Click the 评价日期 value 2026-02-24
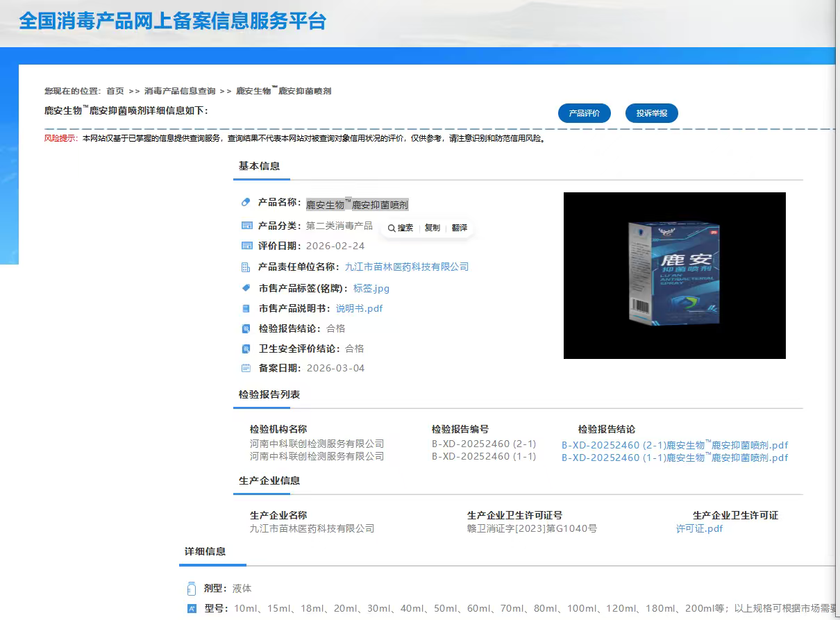 (x=335, y=246)
